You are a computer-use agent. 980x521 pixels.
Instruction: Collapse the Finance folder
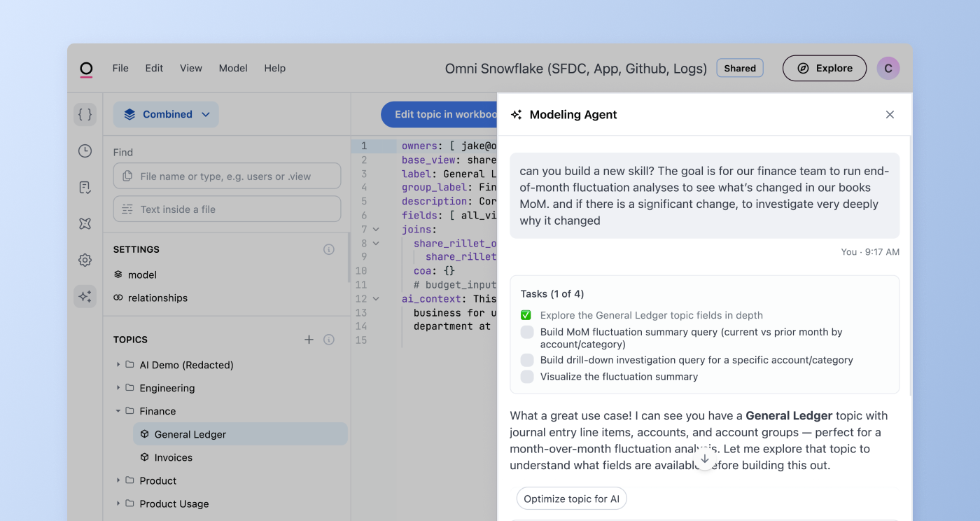(x=118, y=411)
